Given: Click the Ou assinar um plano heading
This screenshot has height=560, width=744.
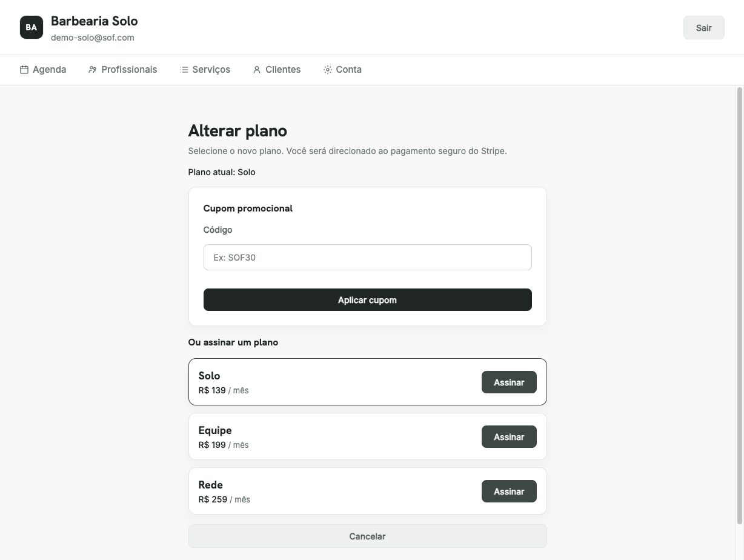Looking at the screenshot, I should [233, 342].
